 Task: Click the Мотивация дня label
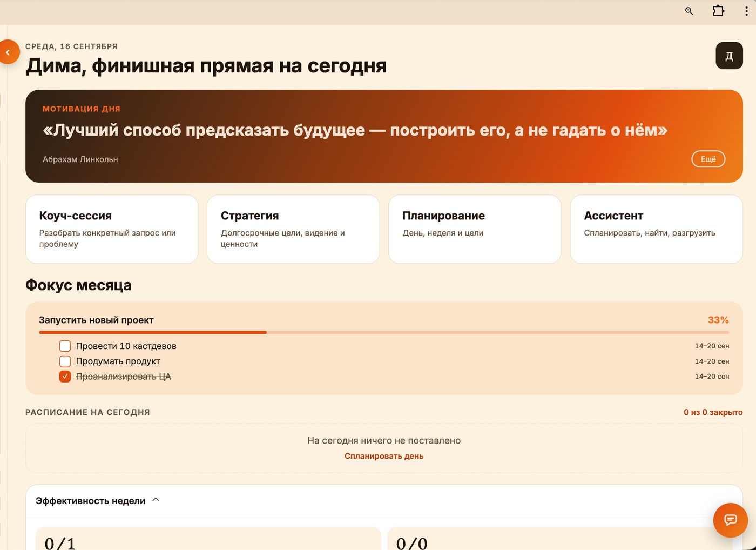(82, 109)
